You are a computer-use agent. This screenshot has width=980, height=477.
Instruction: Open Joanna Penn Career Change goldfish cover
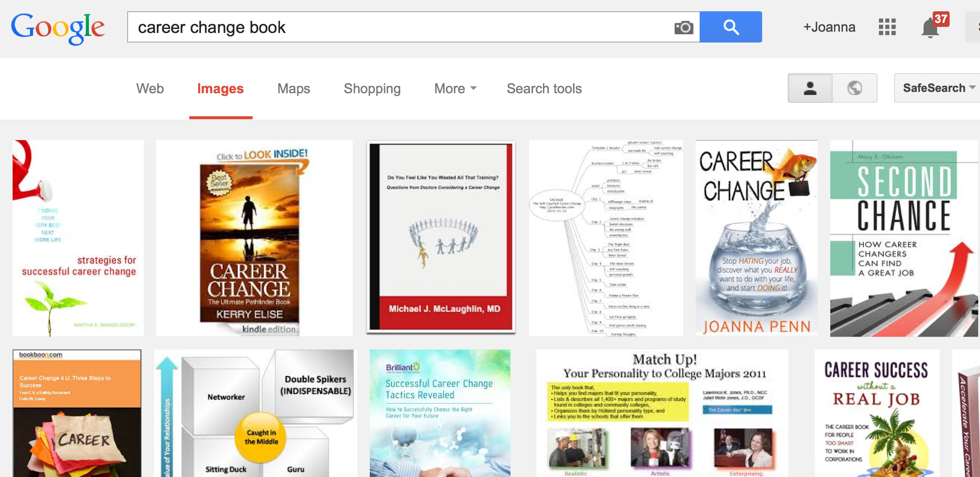coord(756,238)
